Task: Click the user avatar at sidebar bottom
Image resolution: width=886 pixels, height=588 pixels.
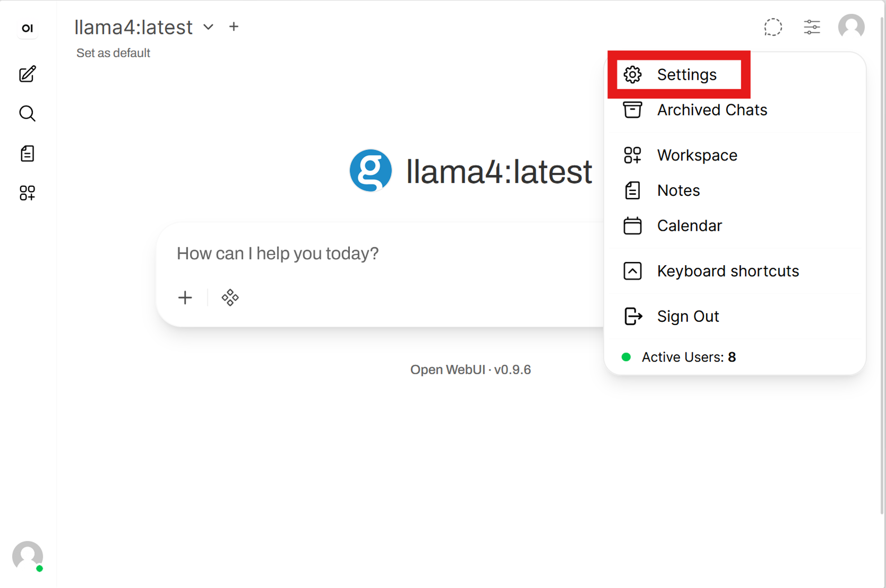Action: 28,556
